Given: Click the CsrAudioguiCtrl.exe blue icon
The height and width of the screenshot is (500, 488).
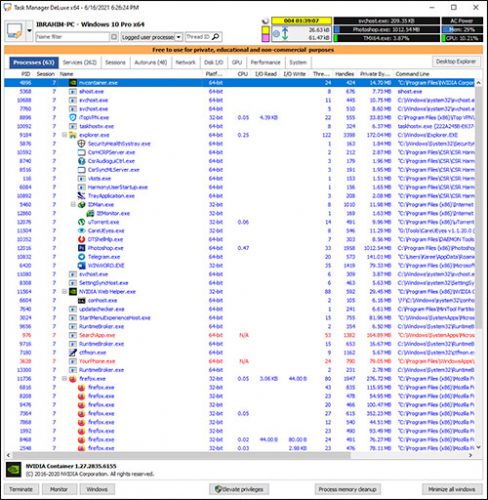Looking at the screenshot, I should pos(81,161).
